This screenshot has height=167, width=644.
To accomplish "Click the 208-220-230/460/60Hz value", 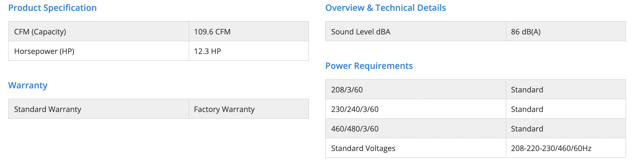I will coord(551,148).
